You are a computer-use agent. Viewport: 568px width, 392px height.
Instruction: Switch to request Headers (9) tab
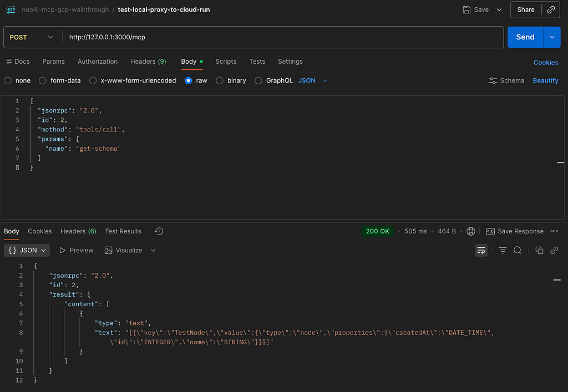click(148, 62)
